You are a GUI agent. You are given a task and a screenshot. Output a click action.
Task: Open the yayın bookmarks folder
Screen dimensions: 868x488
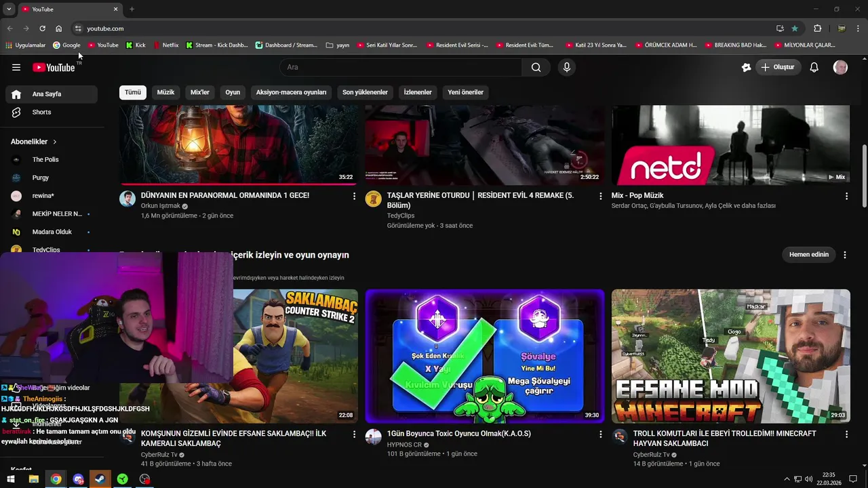[x=338, y=45]
